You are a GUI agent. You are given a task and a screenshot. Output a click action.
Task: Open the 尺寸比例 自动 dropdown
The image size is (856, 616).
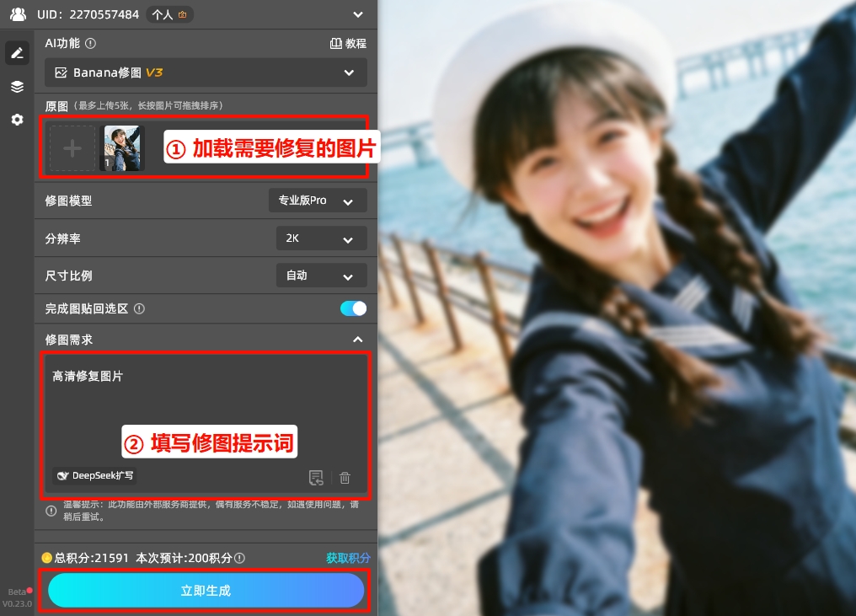click(x=321, y=275)
